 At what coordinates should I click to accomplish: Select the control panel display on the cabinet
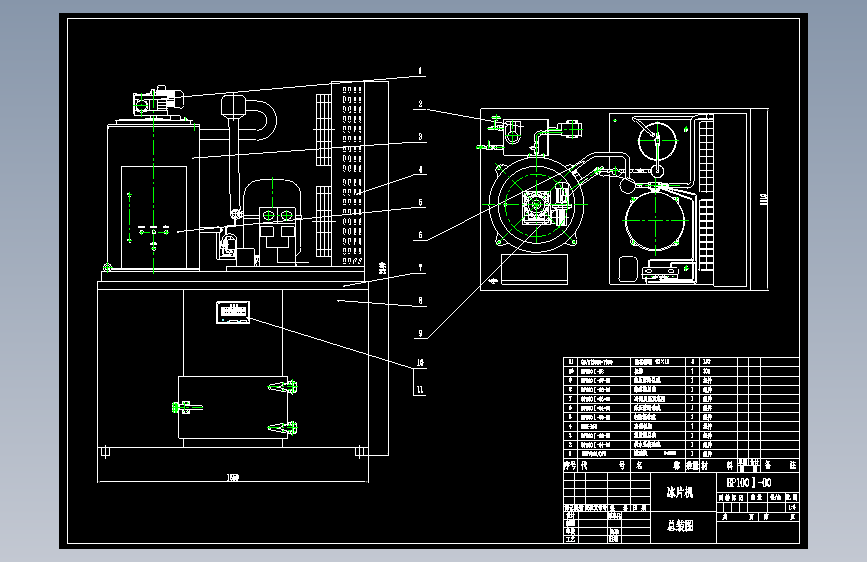[233, 312]
